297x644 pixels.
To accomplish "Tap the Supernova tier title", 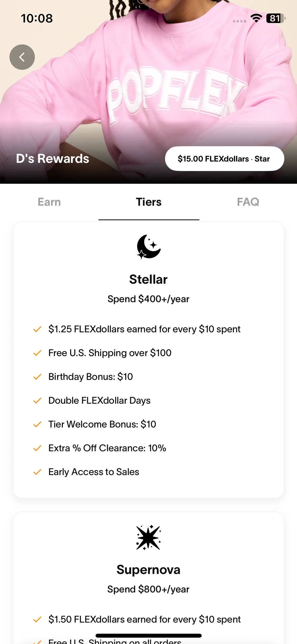I will pyautogui.click(x=148, y=570).
